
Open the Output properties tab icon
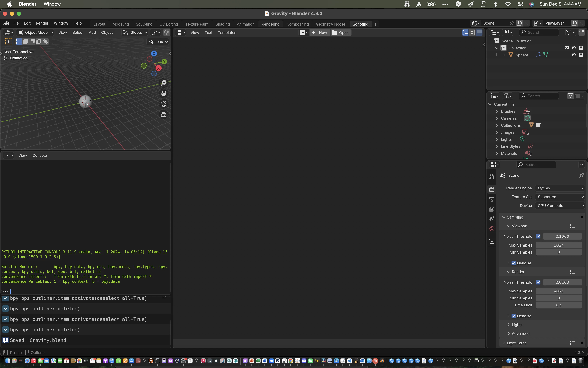tap(492, 199)
